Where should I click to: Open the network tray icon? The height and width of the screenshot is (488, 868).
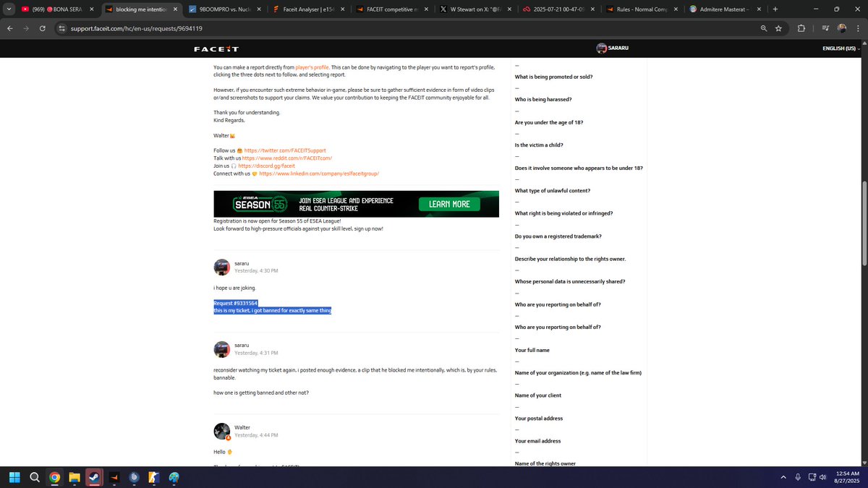tap(812, 477)
